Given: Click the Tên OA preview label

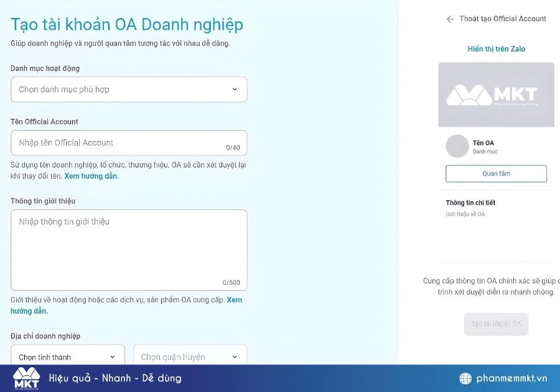Looking at the screenshot, I should click(483, 143).
